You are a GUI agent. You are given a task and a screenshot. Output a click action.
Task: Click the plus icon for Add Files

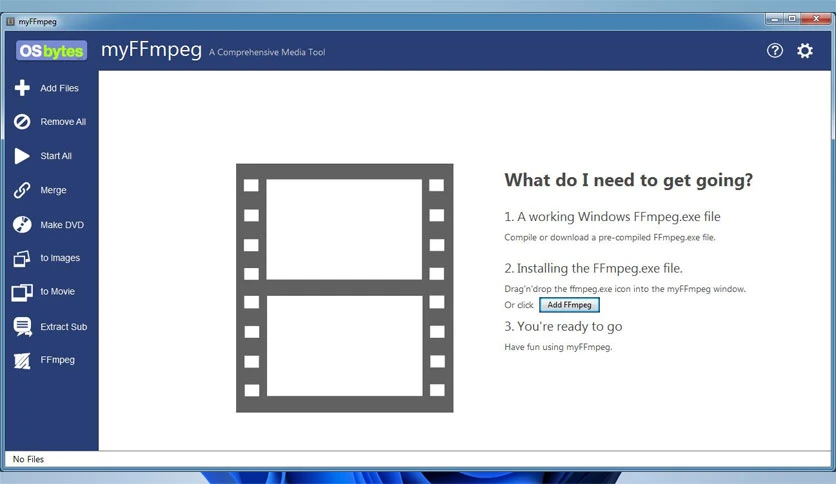pos(22,88)
